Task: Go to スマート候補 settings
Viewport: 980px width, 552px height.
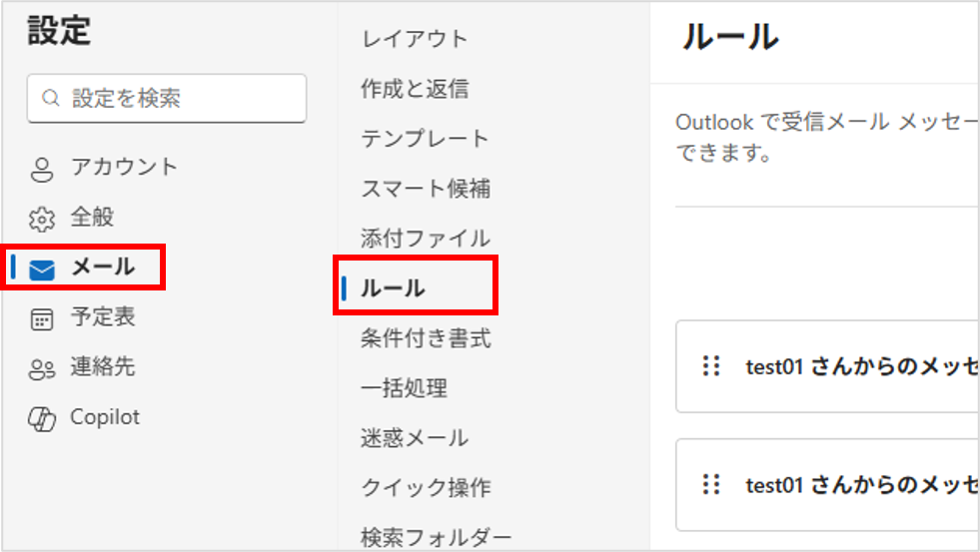Action: tap(426, 189)
